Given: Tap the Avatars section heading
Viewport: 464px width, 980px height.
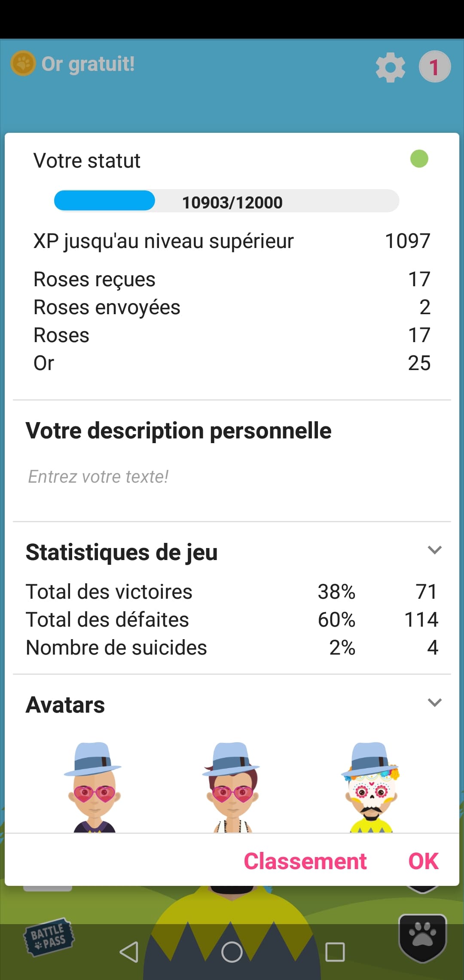Looking at the screenshot, I should (x=65, y=705).
